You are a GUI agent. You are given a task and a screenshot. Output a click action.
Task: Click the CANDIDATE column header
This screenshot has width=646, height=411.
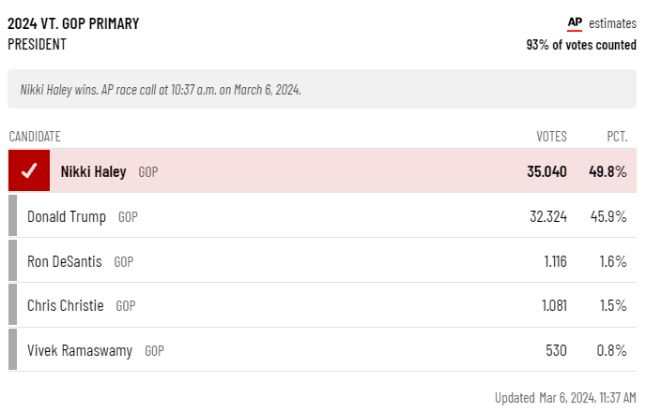[x=35, y=136]
